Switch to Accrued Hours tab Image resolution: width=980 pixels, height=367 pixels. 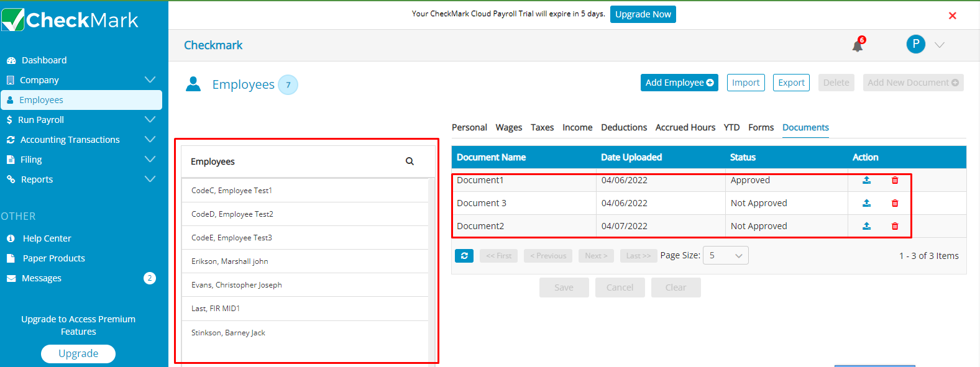(685, 127)
